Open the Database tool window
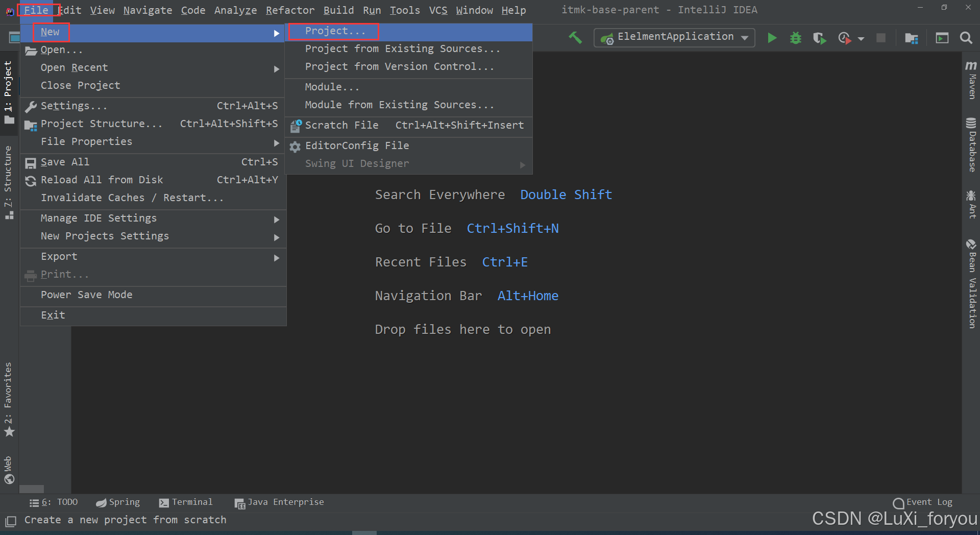Screen dimensions: 980x535 pyautogui.click(x=971, y=145)
